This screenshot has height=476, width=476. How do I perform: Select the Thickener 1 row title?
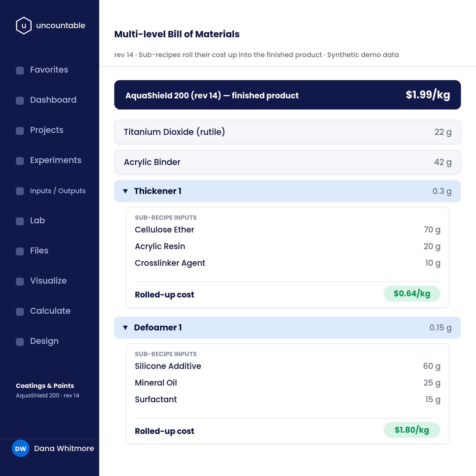(158, 191)
